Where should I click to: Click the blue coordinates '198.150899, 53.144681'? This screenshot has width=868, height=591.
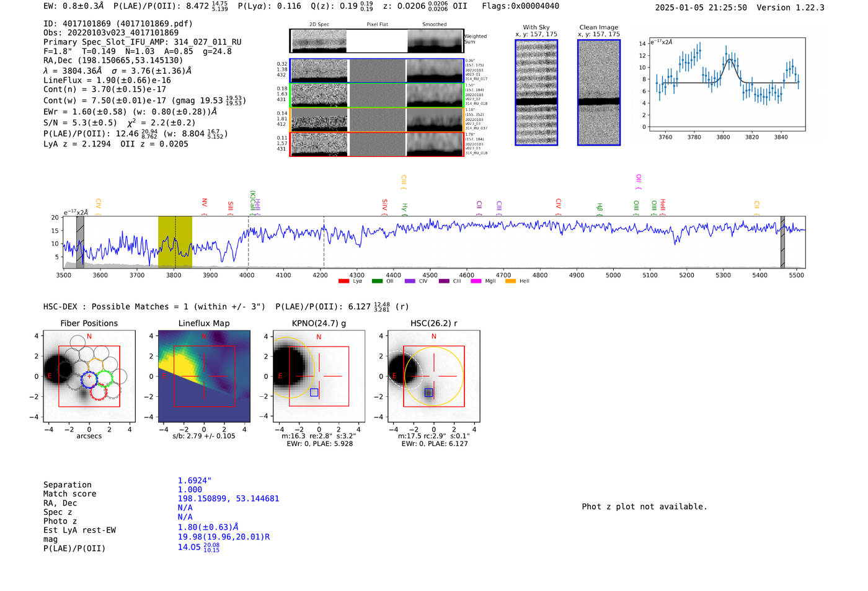point(229,499)
